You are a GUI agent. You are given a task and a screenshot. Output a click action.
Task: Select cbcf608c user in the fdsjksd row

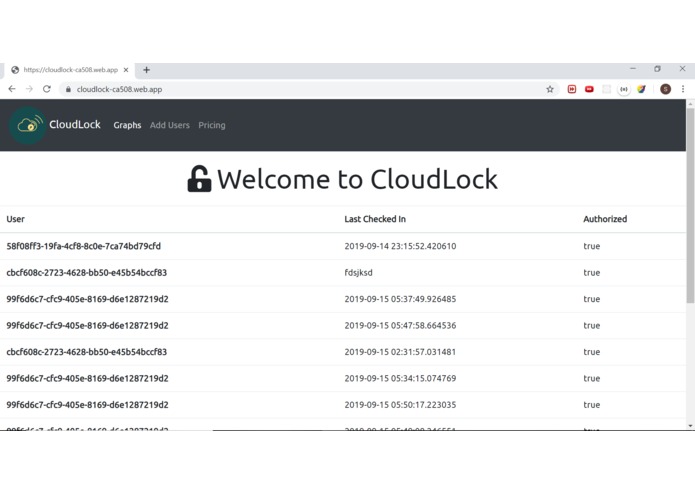pyautogui.click(x=87, y=273)
